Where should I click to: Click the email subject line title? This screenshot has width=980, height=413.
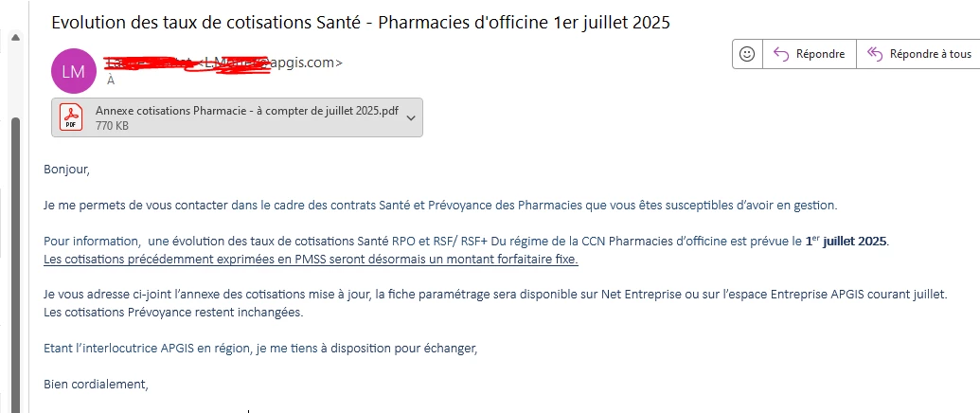(x=360, y=22)
